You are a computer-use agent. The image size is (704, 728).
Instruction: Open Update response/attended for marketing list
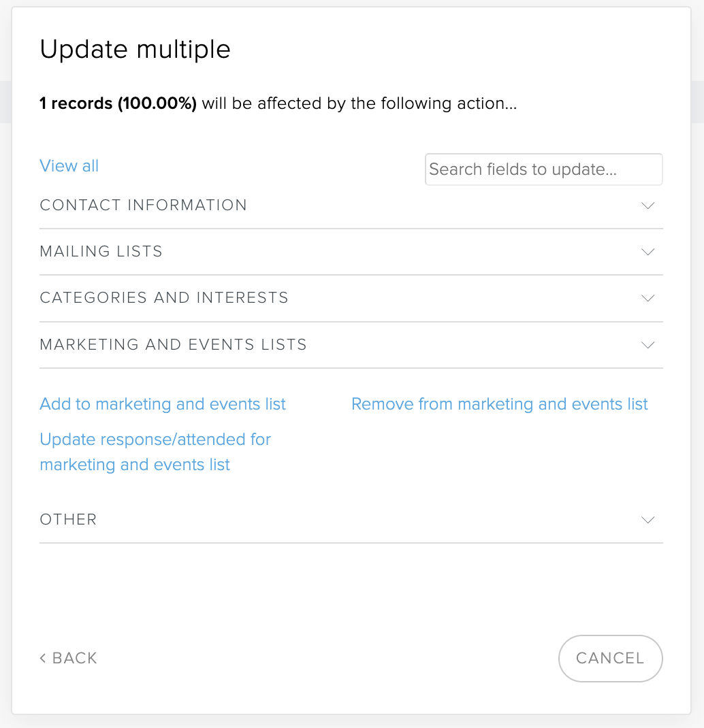tap(155, 452)
